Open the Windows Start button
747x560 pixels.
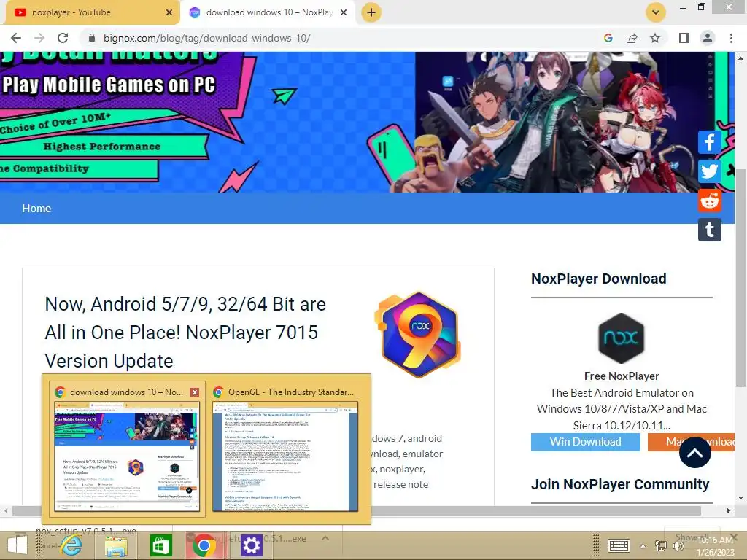click(x=18, y=545)
